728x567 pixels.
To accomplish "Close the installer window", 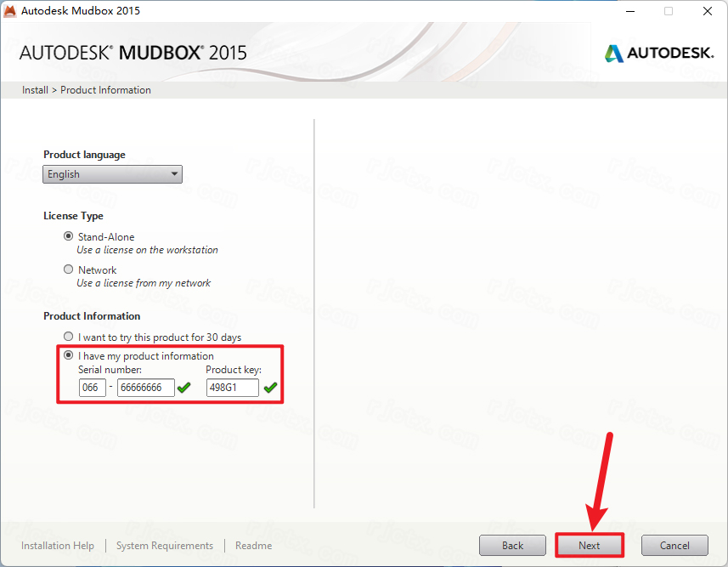I will point(708,11).
